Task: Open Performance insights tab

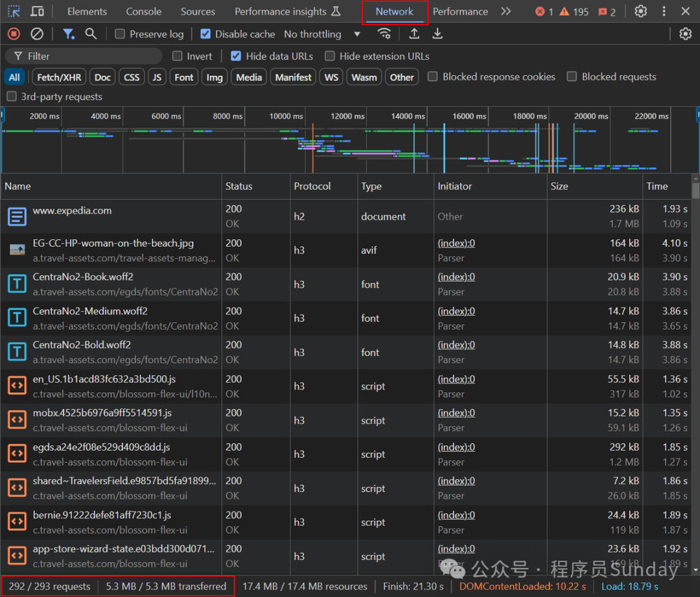Action: tap(288, 12)
